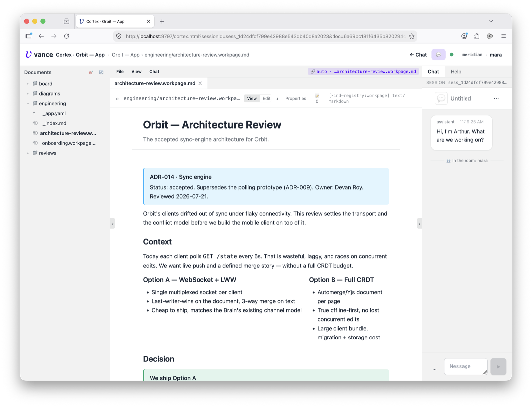Switch document to Edit mode

click(x=266, y=98)
